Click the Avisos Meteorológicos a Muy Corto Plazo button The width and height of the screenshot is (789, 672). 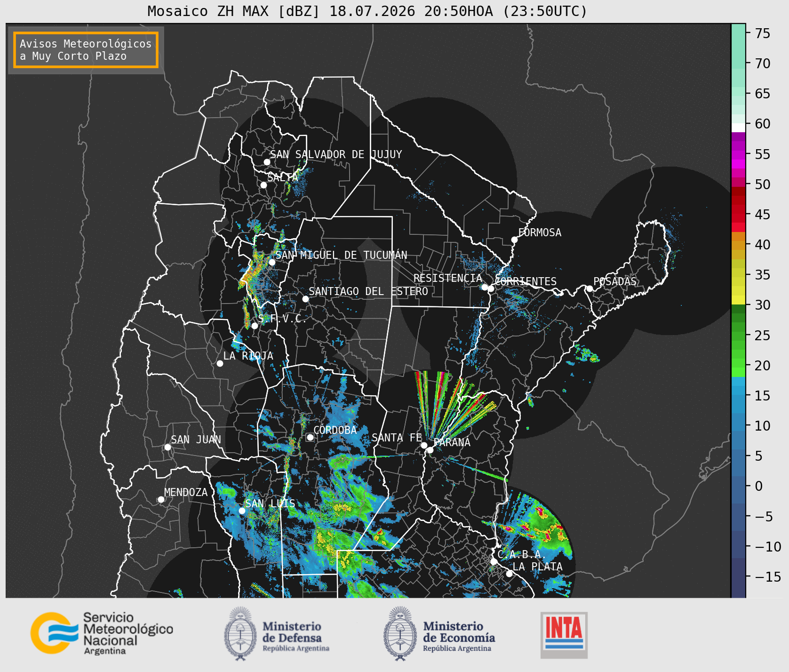tap(86, 50)
